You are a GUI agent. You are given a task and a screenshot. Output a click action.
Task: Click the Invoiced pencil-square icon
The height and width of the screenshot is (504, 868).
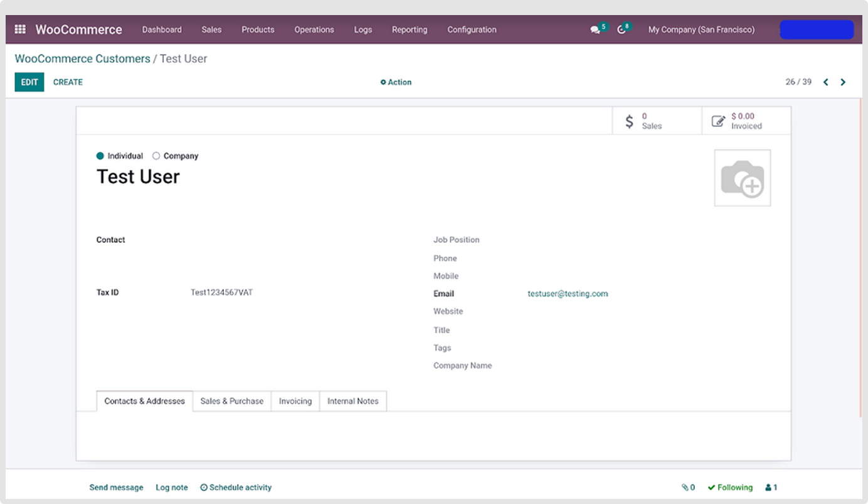point(718,121)
